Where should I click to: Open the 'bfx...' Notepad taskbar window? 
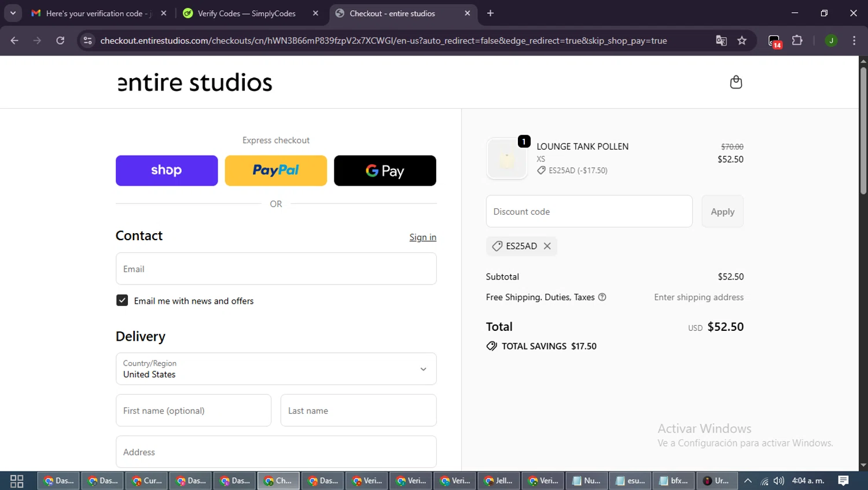pos(674,481)
